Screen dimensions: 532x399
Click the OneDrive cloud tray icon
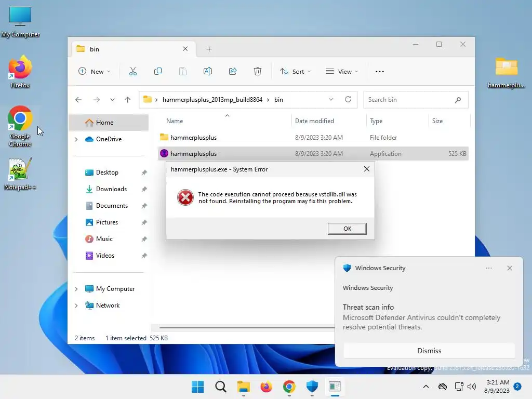(x=443, y=387)
